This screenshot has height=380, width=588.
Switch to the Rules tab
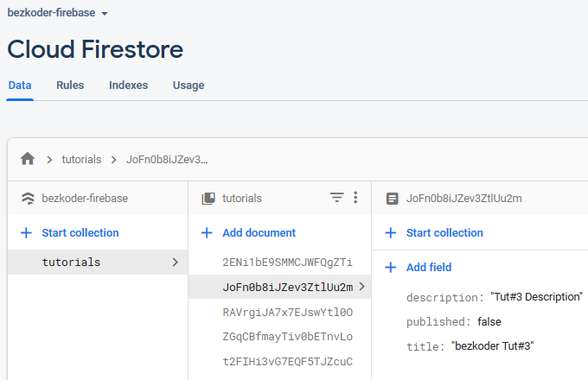[70, 85]
